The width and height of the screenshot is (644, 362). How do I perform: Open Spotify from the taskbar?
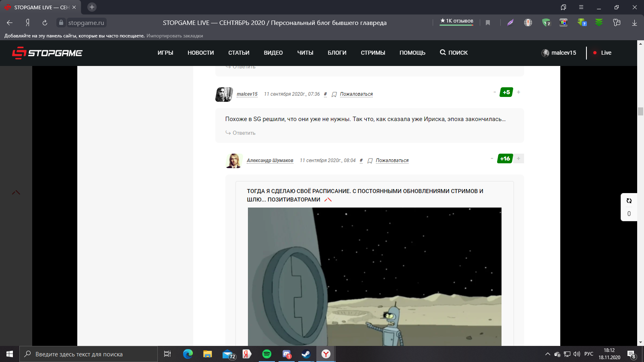[x=266, y=354]
